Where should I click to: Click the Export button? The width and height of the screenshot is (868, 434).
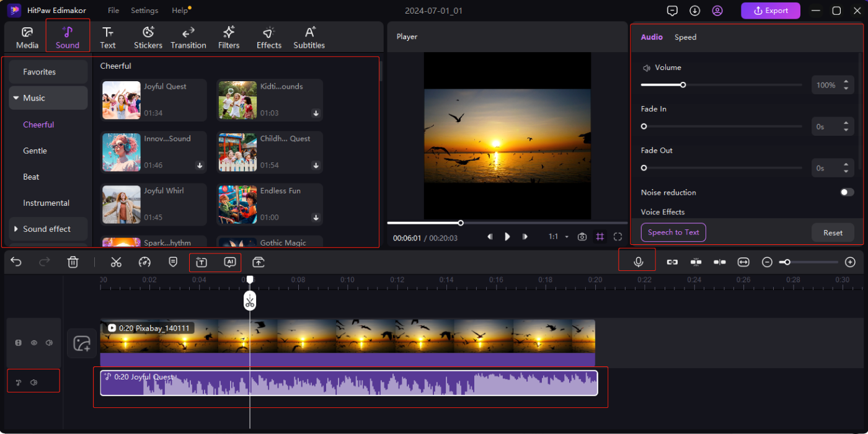(771, 11)
